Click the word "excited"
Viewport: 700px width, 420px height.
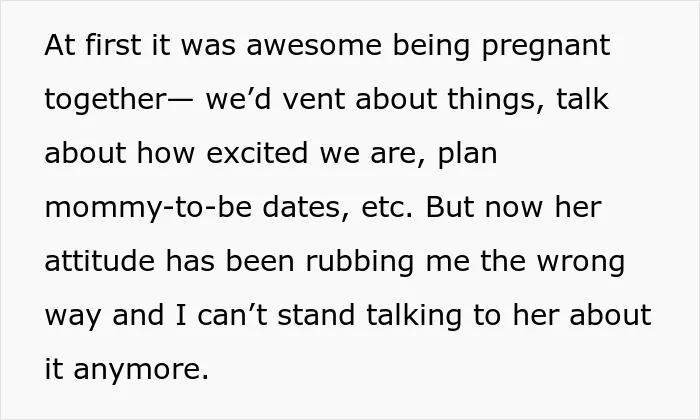[257, 152]
